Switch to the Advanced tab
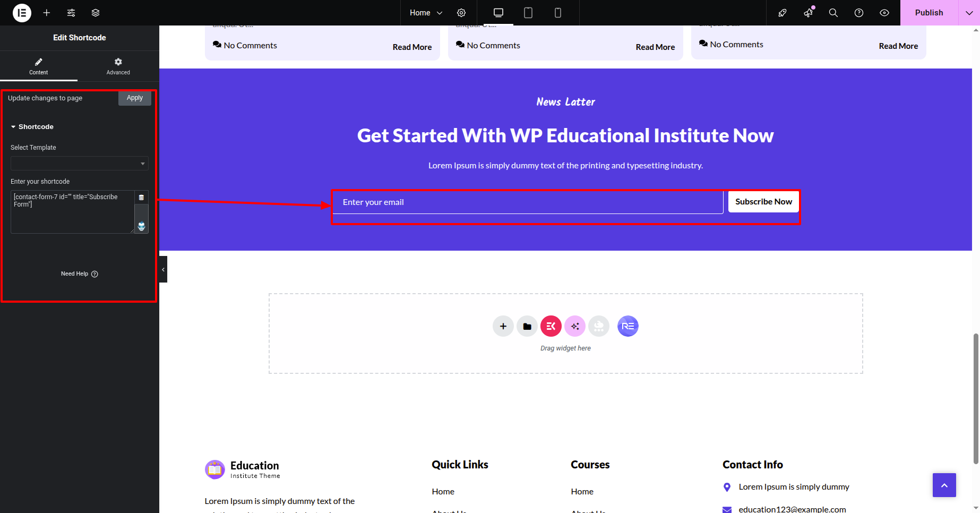This screenshot has width=980, height=513. point(118,66)
